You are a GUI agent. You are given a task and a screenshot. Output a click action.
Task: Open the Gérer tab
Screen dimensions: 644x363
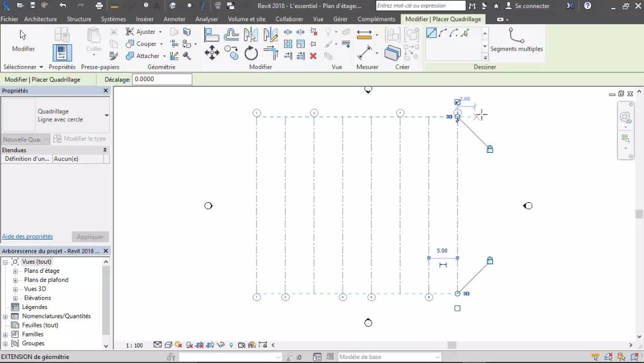[340, 19]
